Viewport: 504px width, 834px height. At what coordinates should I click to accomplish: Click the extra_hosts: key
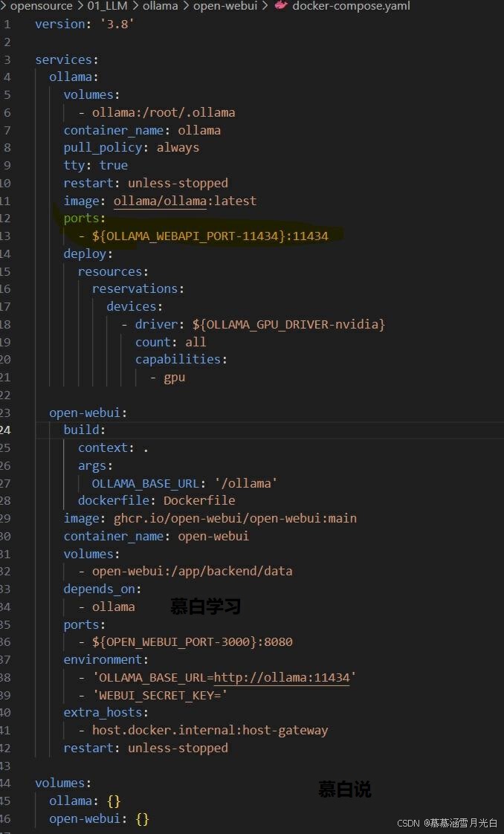pyautogui.click(x=106, y=712)
